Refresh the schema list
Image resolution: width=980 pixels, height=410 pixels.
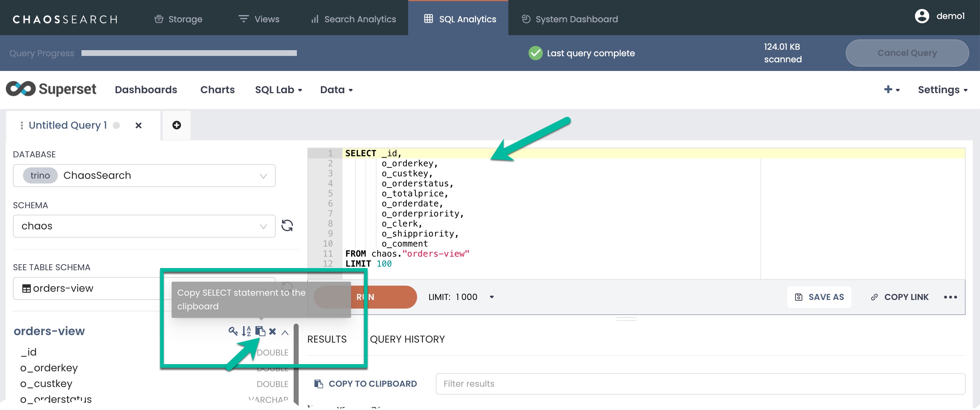point(287,226)
